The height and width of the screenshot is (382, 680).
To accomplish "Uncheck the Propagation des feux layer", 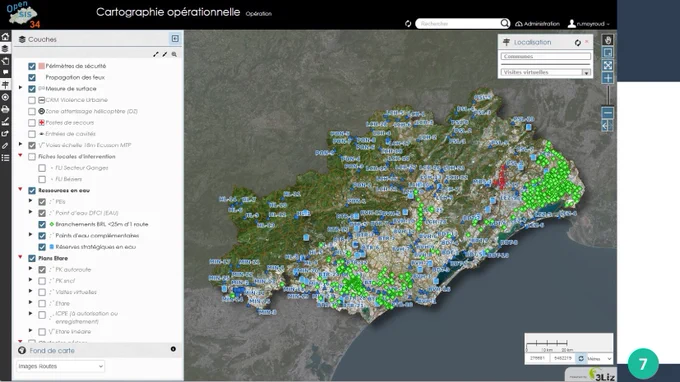I will (32, 77).
